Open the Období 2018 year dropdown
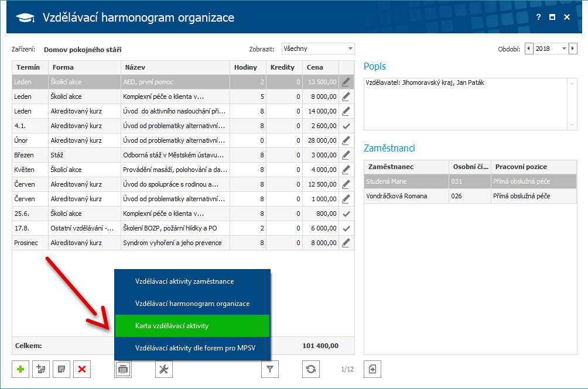Viewport: 588px width, 389px height. 551,49
